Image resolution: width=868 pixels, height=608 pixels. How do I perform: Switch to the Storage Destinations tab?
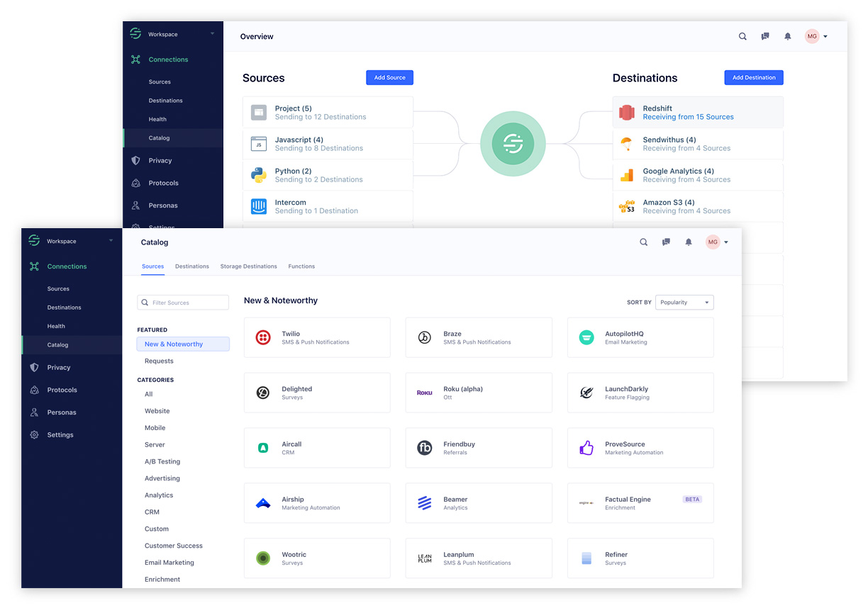248,266
